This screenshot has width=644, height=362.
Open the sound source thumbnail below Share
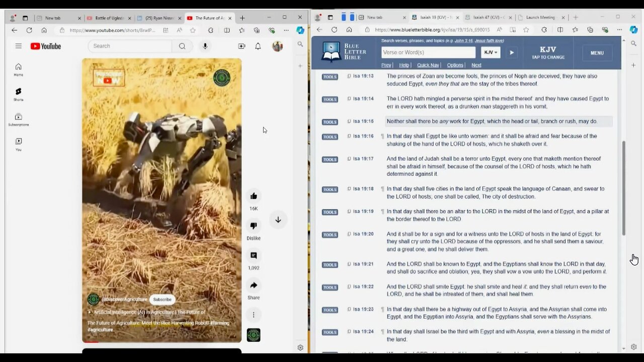click(x=254, y=335)
